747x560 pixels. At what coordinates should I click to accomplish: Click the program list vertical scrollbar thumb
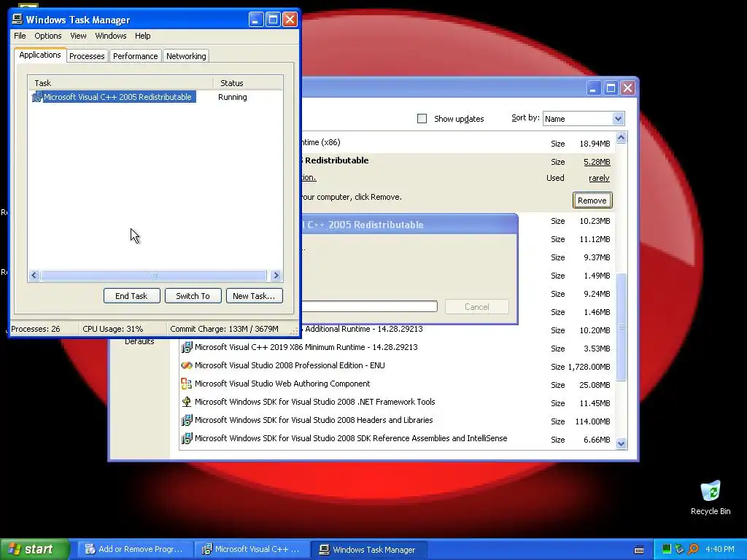[x=621, y=327]
